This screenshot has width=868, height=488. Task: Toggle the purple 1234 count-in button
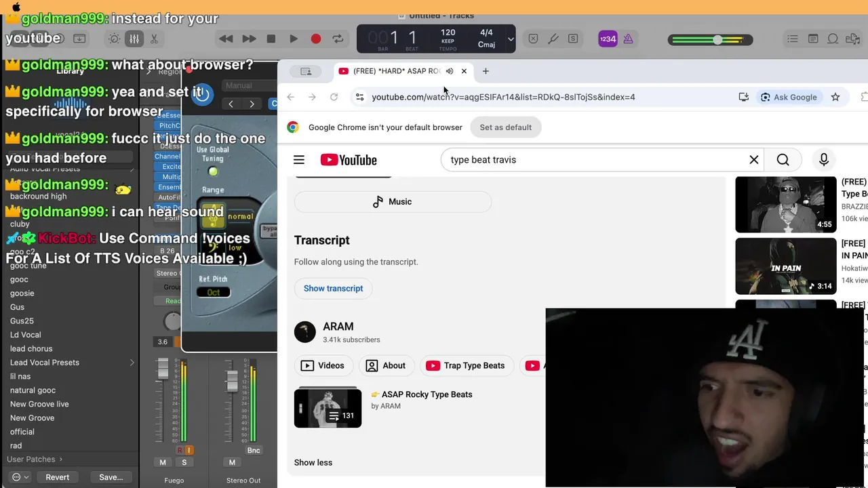608,39
